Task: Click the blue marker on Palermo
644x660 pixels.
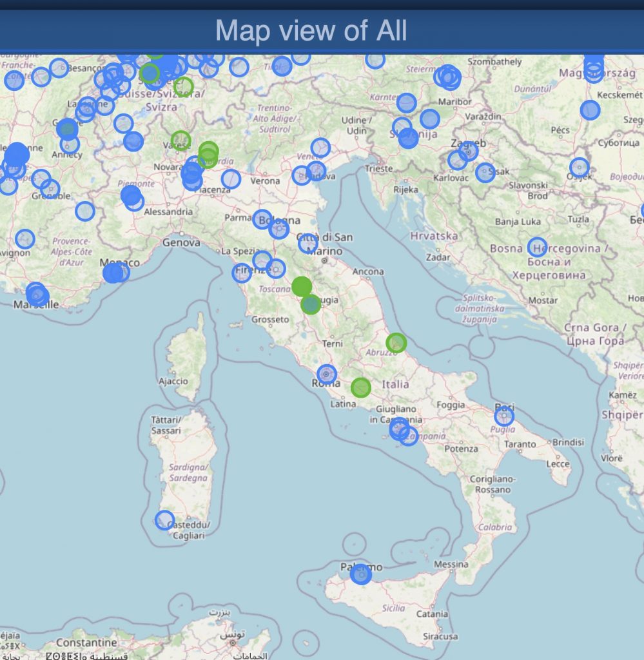Action: click(361, 574)
